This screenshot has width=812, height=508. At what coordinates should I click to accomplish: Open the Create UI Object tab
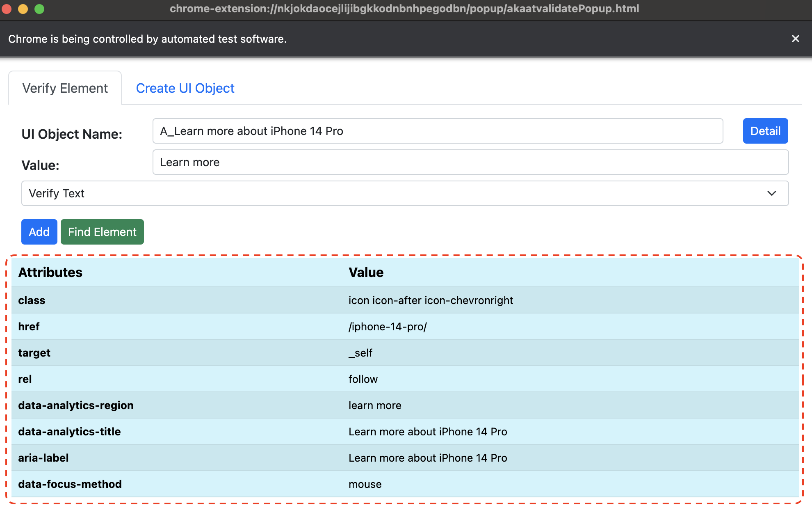(185, 88)
